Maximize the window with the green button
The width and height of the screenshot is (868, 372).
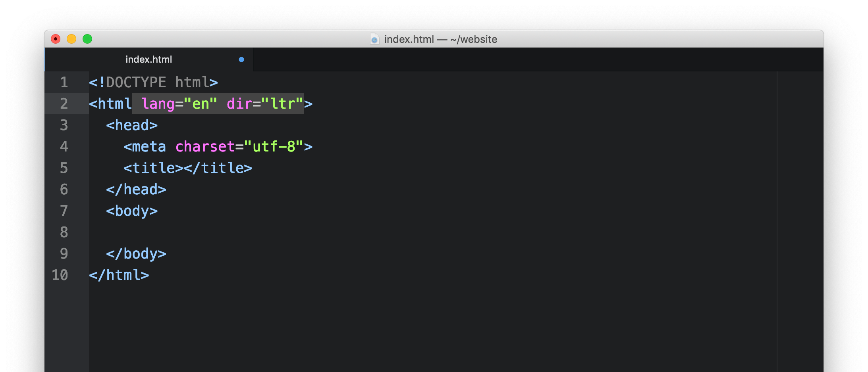[87, 39]
